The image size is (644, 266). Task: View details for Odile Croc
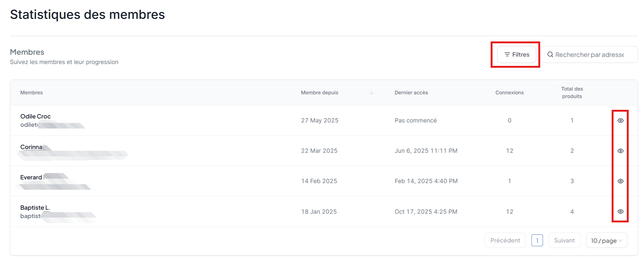point(620,121)
